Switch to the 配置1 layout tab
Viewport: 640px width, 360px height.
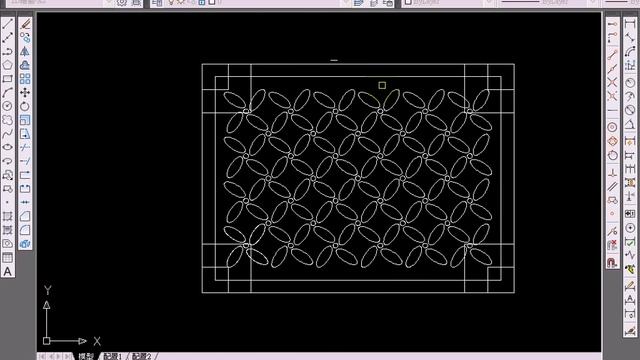point(113,356)
